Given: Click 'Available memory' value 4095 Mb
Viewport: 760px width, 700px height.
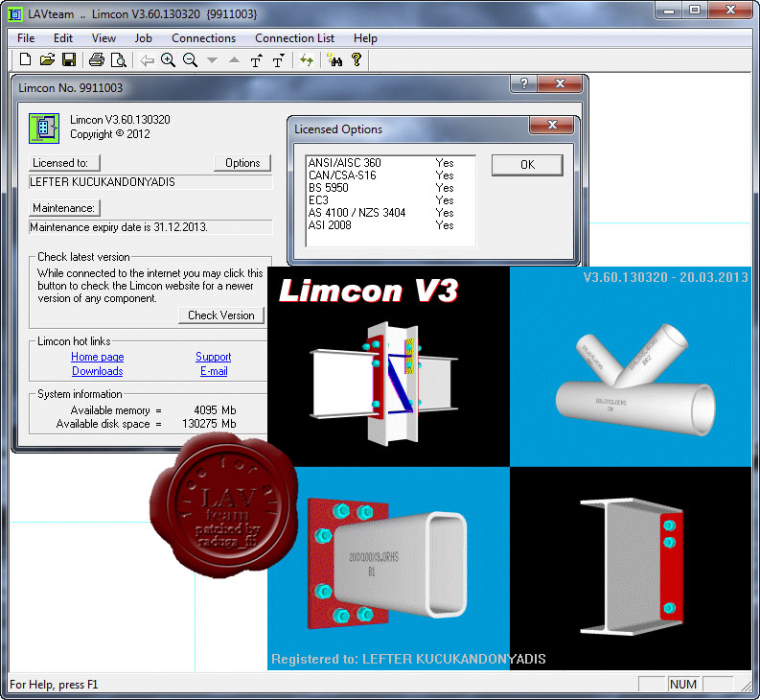Looking at the screenshot, I should [215, 410].
